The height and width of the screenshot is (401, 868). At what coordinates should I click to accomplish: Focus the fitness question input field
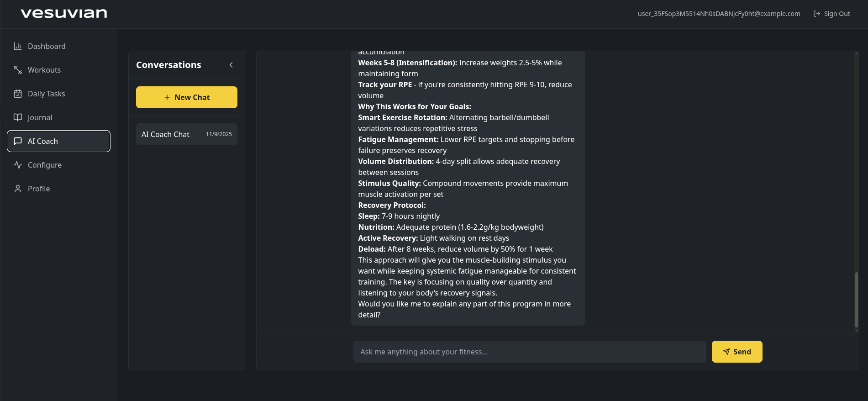click(530, 352)
